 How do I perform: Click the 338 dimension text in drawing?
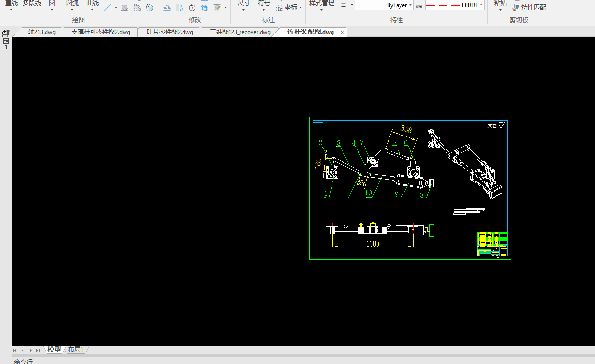point(406,129)
